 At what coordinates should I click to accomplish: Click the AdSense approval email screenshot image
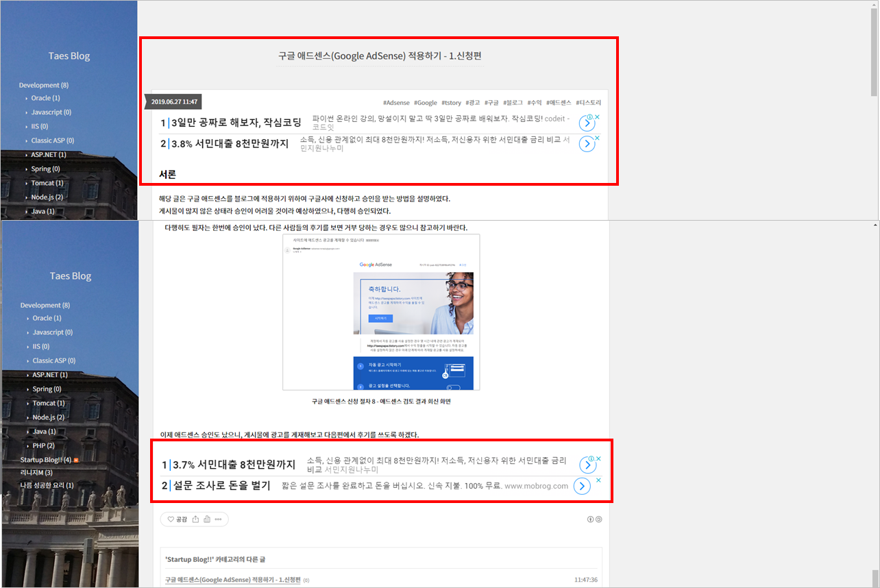[x=381, y=313]
